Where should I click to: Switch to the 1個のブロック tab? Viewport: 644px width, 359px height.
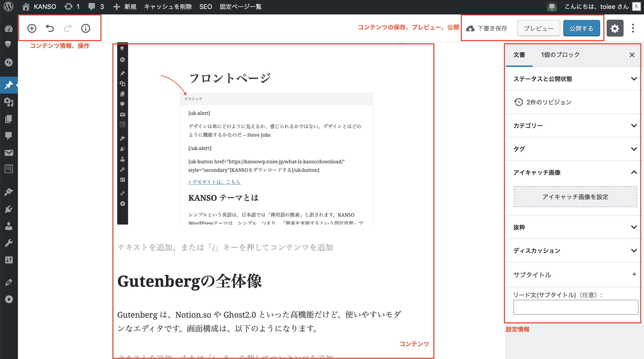[x=560, y=55]
